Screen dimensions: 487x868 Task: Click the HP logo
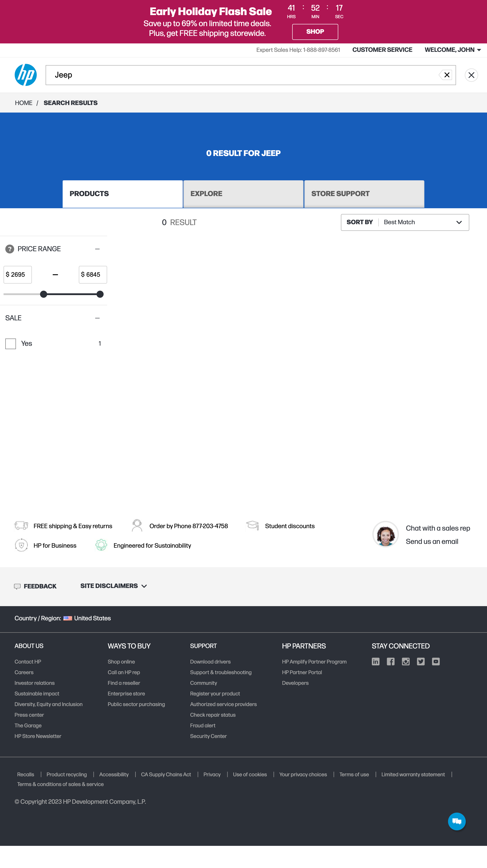tap(26, 75)
